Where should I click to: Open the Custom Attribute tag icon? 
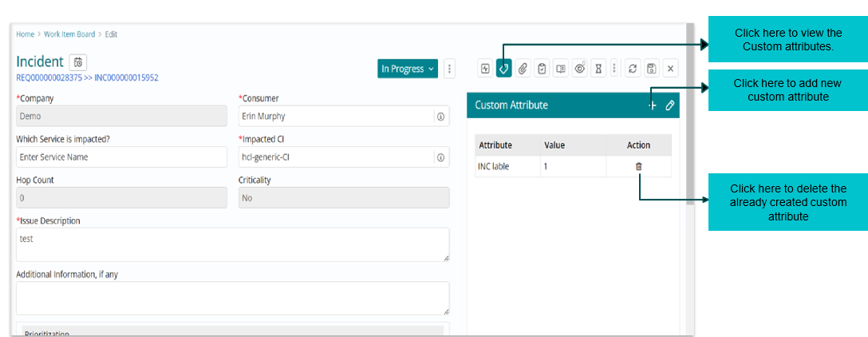[x=504, y=69]
